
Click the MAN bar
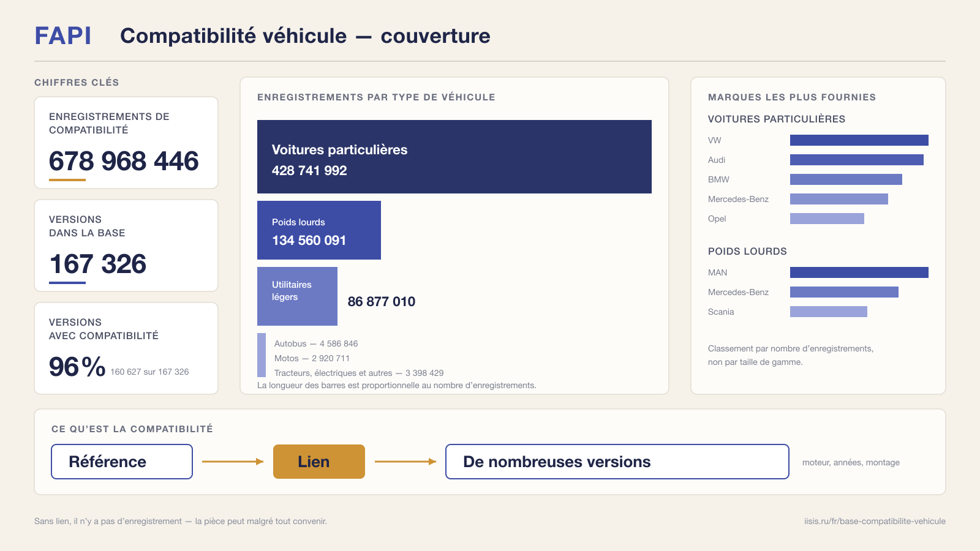pyautogui.click(x=859, y=272)
